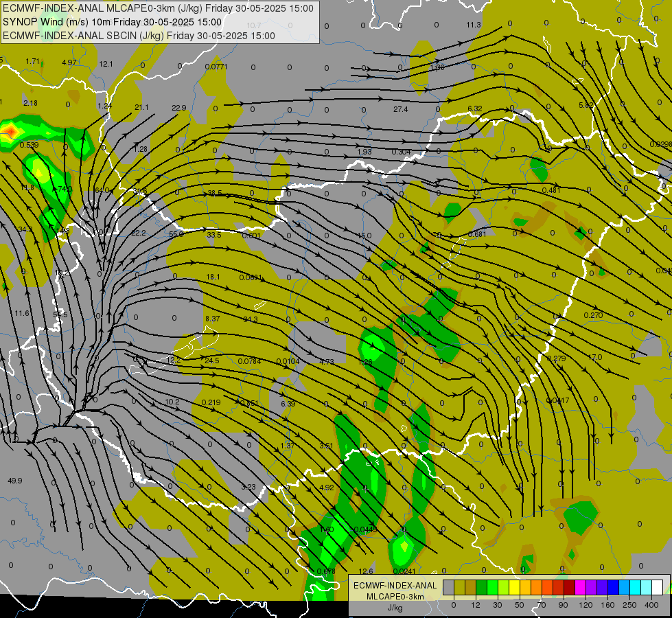The height and width of the screenshot is (618, 672).
Task: Choose the pure blue legend swatch
Action: coord(613,587)
